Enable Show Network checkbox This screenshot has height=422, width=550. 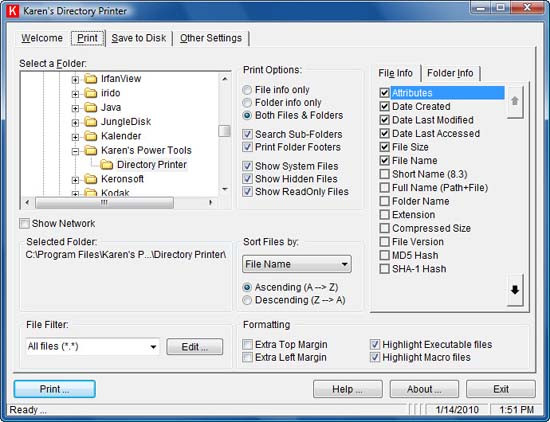tap(24, 223)
